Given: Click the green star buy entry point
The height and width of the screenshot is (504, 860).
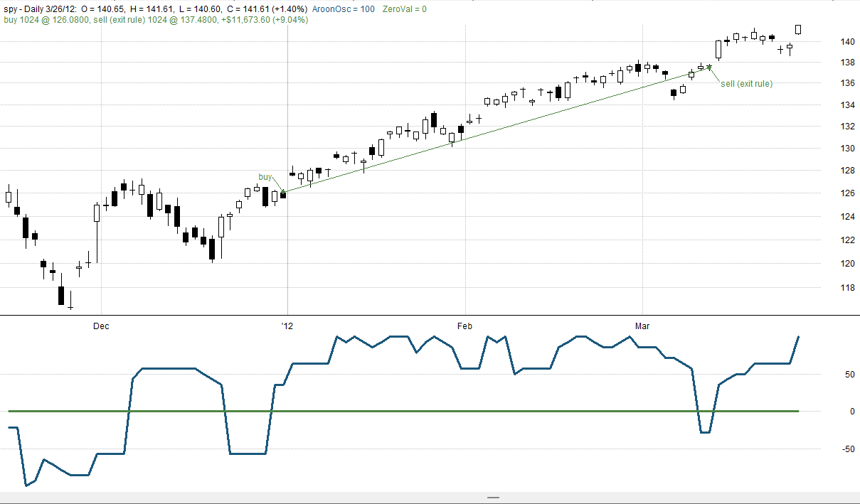Looking at the screenshot, I should 283,192.
